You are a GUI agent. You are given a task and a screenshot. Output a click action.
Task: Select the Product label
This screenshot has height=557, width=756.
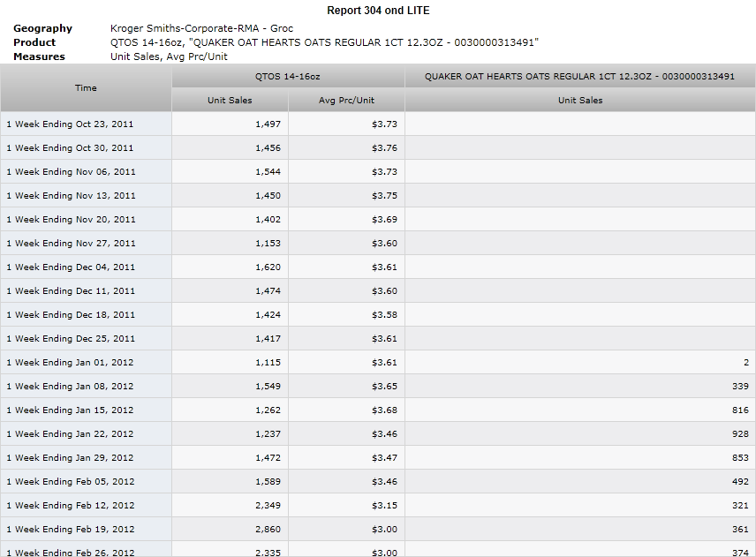(x=34, y=42)
